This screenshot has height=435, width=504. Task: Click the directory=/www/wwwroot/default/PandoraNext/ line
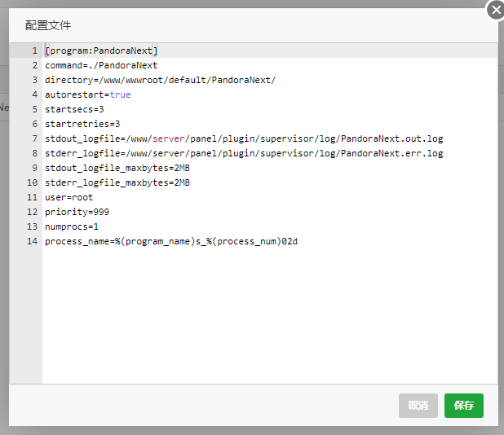pos(161,80)
